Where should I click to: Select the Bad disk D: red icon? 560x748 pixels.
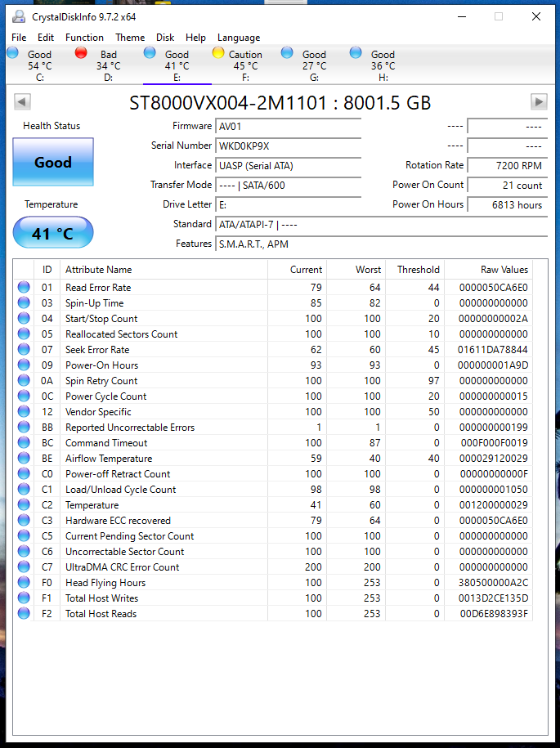pos(81,52)
